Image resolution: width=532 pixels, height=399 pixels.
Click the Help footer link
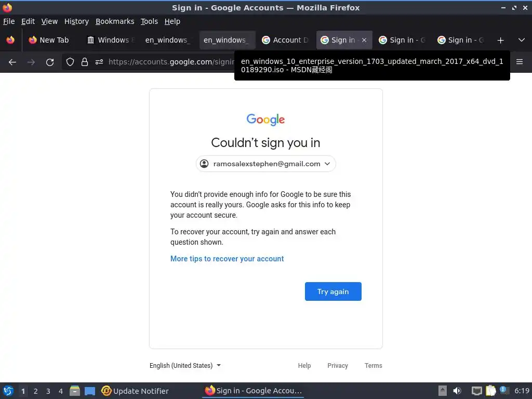(x=304, y=365)
